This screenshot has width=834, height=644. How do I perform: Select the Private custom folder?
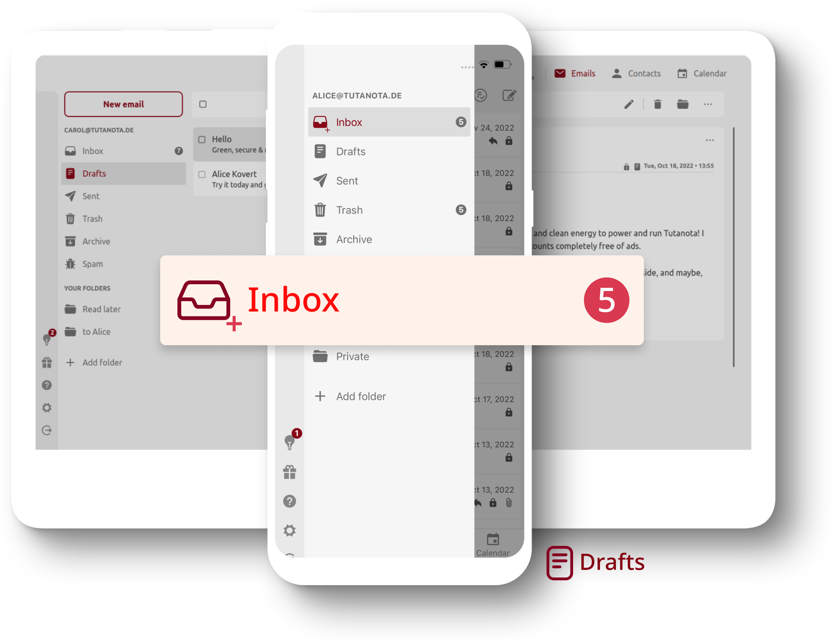(x=352, y=356)
